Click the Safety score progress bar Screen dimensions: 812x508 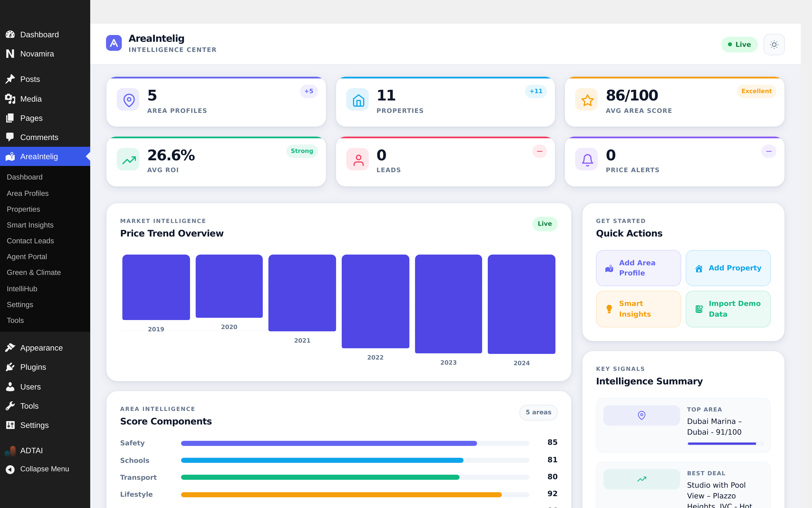tap(355, 443)
